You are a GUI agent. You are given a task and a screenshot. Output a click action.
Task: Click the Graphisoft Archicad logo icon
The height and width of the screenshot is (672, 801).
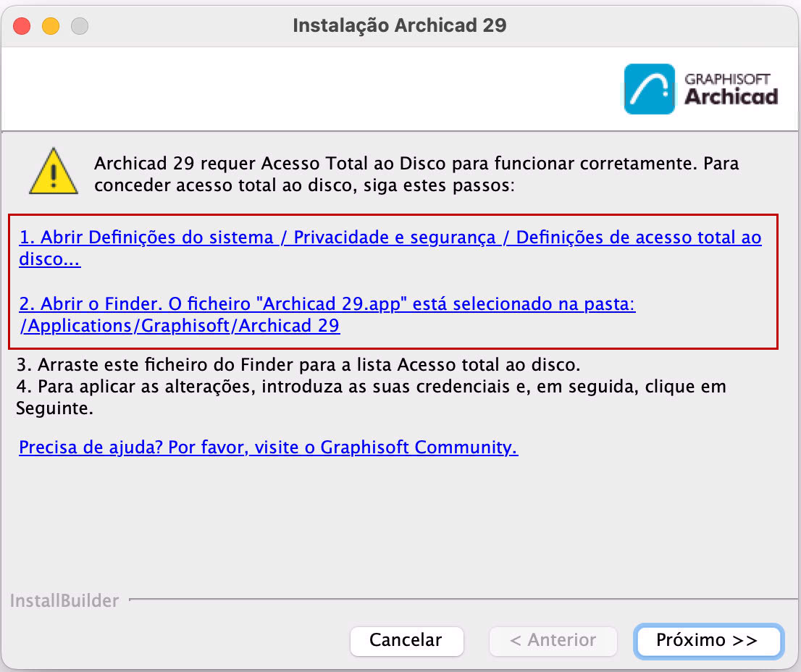point(650,89)
